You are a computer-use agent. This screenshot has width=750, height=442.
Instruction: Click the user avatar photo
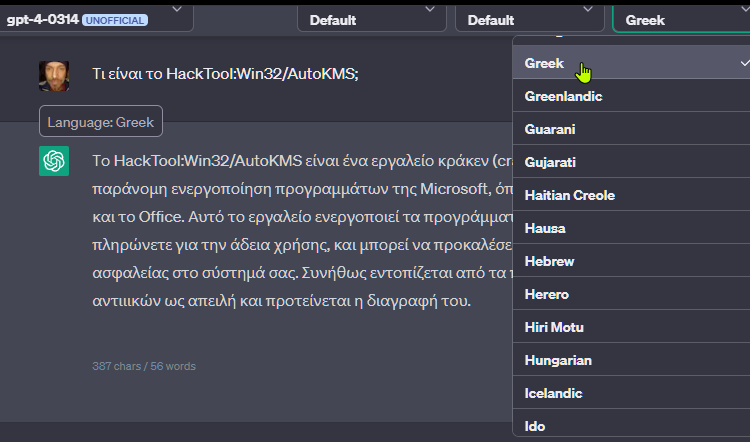[x=54, y=76]
